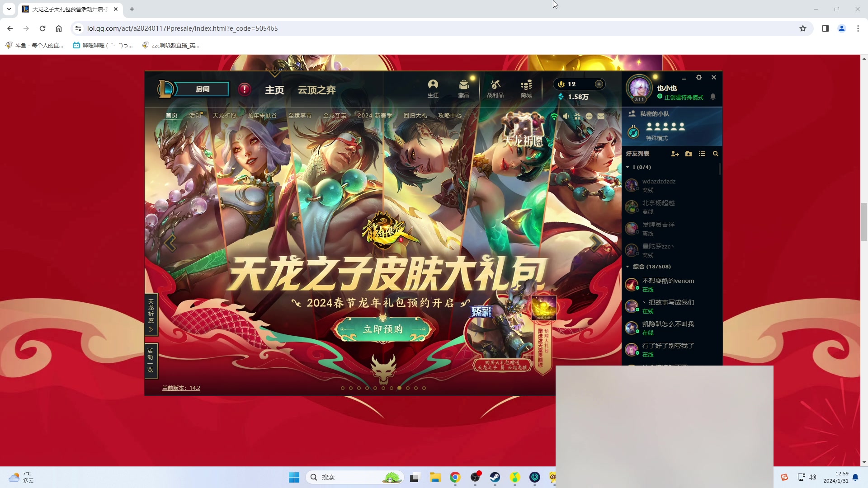Open the 金龙夺宝 sub-tab
868x488 pixels.
335,116
